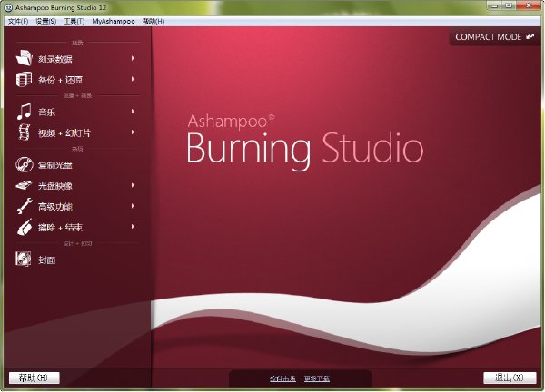Expand the 高级功能 submenu arrow
The image size is (545, 392).
point(134,206)
